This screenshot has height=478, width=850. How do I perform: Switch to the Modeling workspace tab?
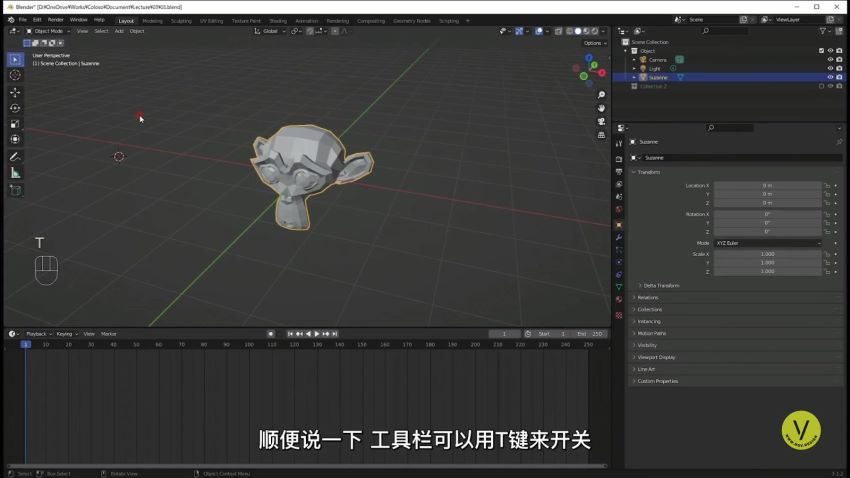coord(152,21)
